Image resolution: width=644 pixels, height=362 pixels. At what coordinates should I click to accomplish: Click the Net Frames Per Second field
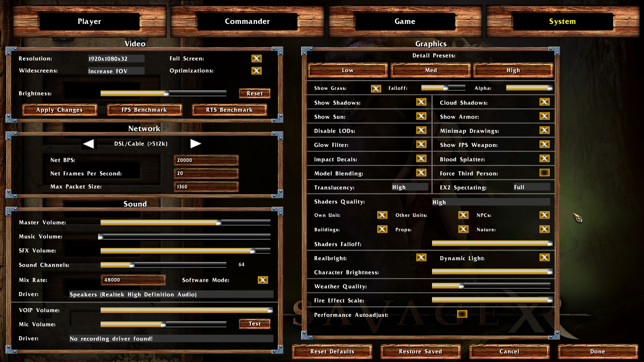point(206,173)
